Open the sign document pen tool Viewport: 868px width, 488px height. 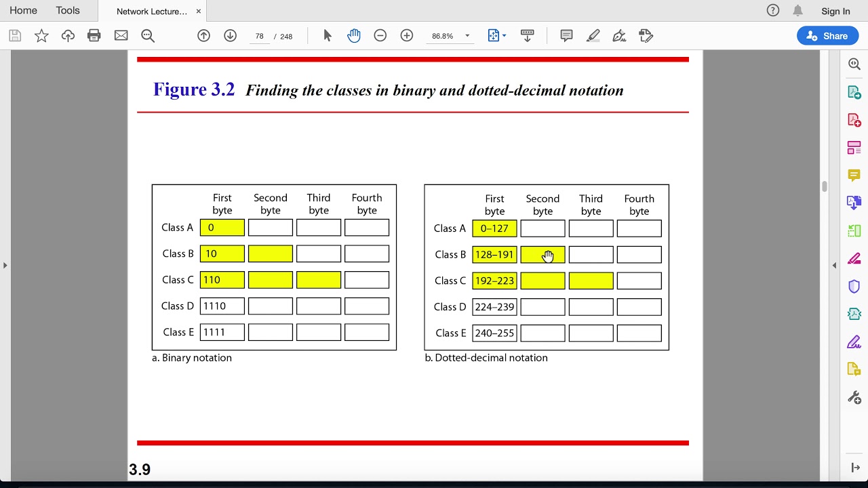tap(619, 36)
